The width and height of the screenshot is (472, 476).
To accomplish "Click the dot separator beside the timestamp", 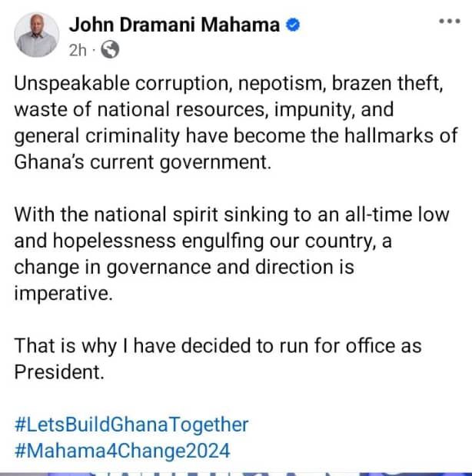I will [x=94, y=50].
